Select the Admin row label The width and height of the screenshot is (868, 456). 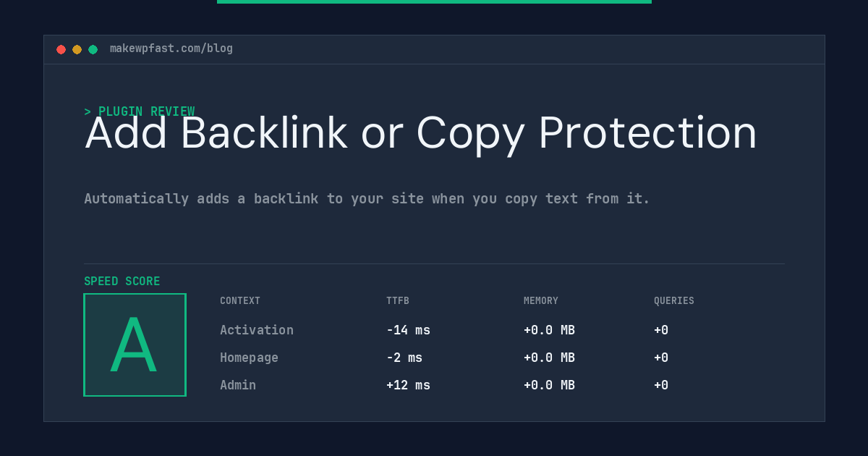tap(238, 385)
